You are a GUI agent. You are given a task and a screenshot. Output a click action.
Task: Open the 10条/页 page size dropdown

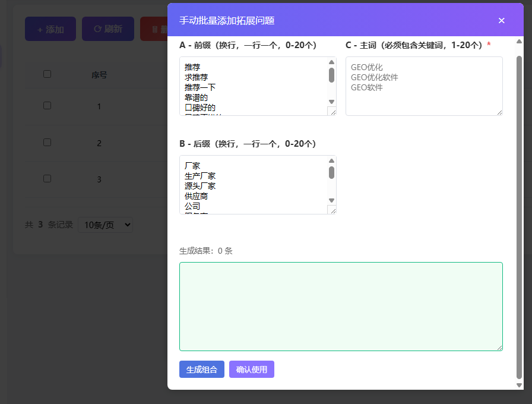pyautogui.click(x=106, y=225)
